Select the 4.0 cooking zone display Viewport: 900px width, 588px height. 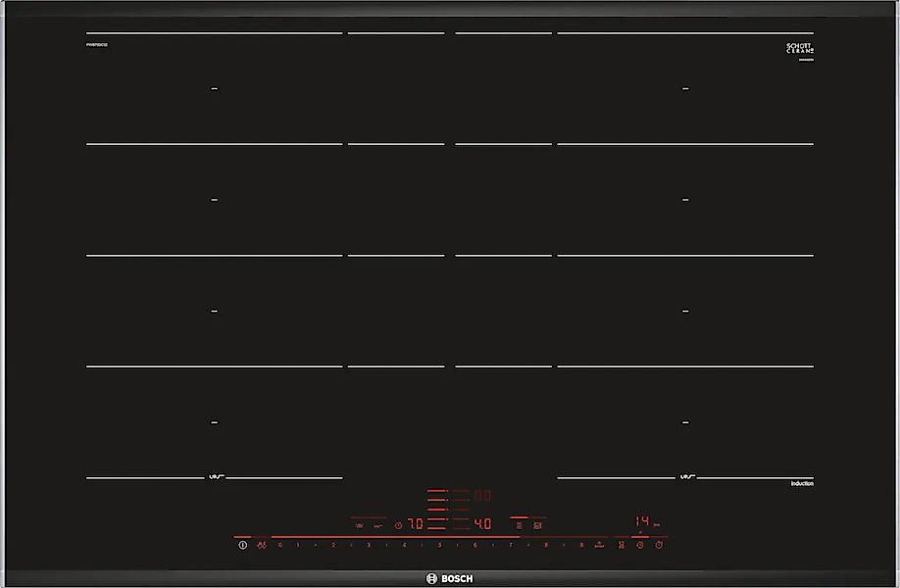[x=483, y=524]
